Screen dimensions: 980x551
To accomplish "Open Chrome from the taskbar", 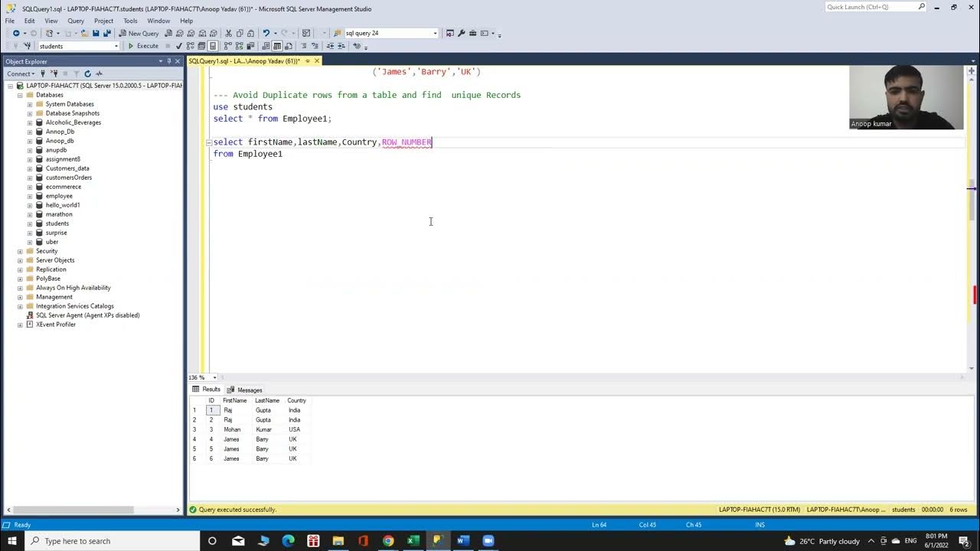I will tap(388, 541).
